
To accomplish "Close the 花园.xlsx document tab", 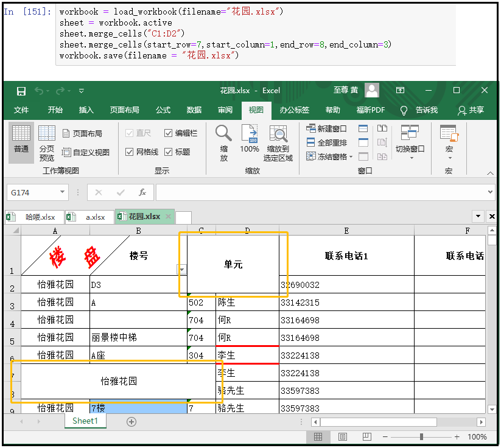I will (168, 217).
